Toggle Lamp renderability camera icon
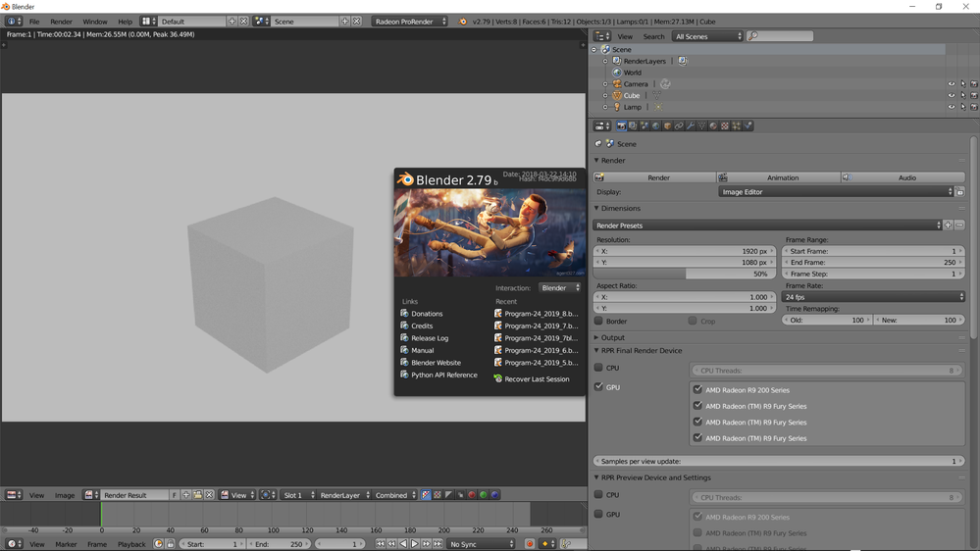The height and width of the screenshot is (551, 980). pos(974,107)
